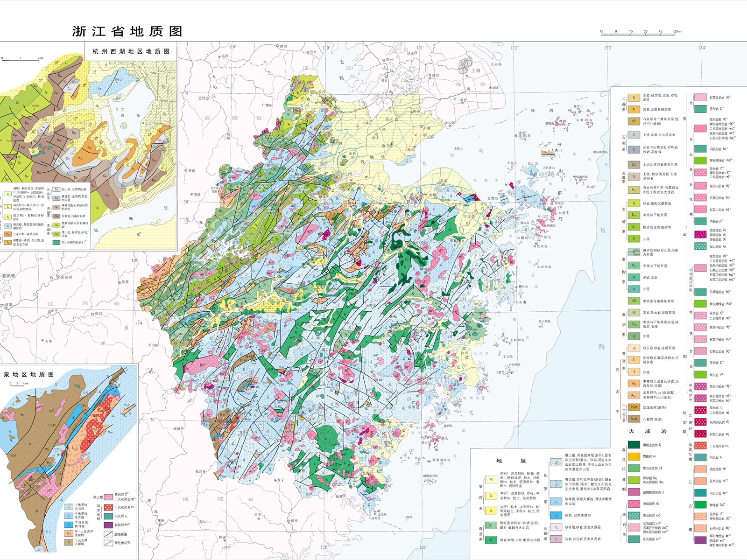Click the 八都群 swatch in lower-left inset legend
The width and height of the screenshot is (747, 560).
tap(69, 542)
